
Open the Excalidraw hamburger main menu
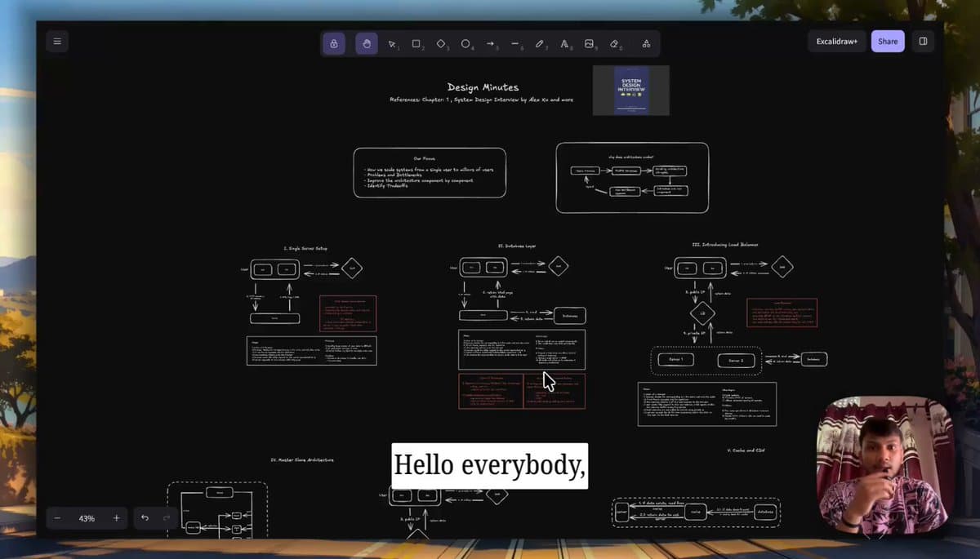[57, 42]
